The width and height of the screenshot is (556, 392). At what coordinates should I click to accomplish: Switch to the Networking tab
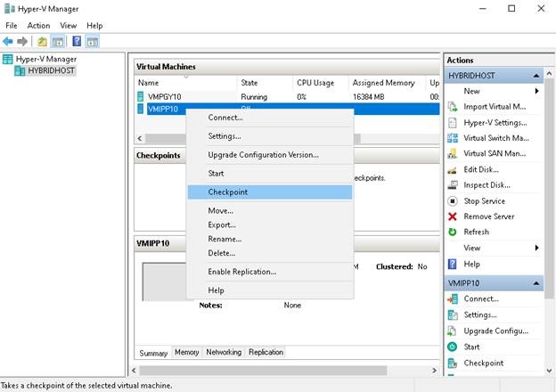[224, 352]
